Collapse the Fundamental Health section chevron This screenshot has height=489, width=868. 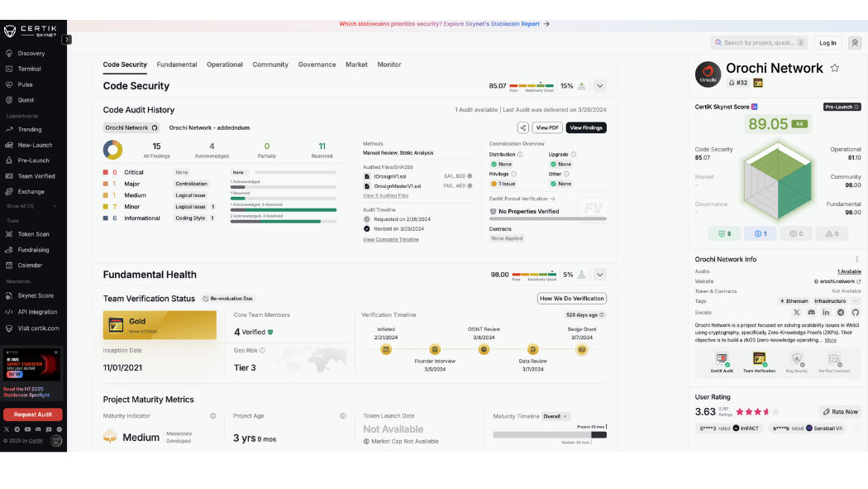point(600,275)
